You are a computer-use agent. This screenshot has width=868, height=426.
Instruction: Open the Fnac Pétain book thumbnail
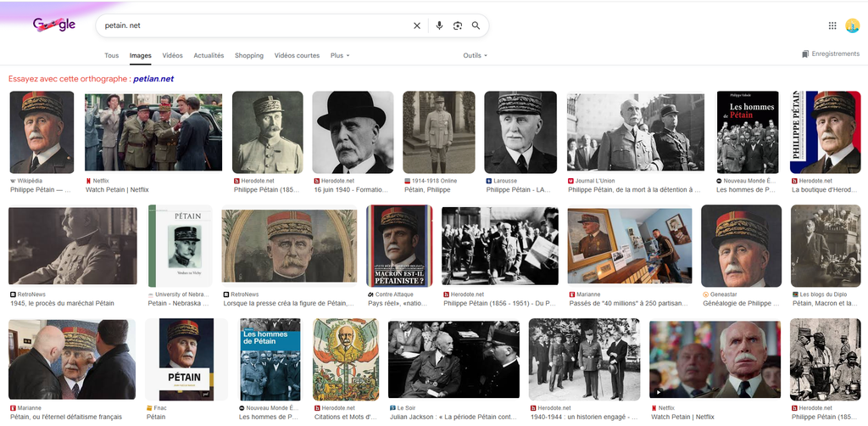[x=186, y=359]
